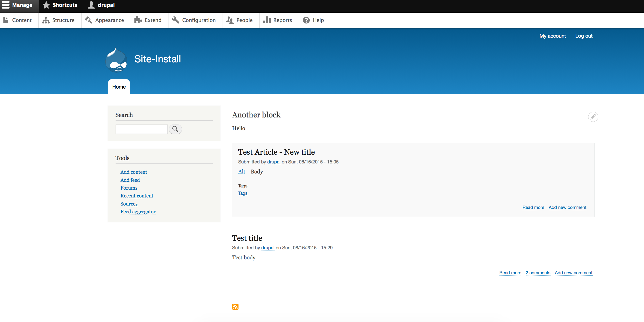Click the Site-Install site name
Screen dimensions: 644x322
157,59
